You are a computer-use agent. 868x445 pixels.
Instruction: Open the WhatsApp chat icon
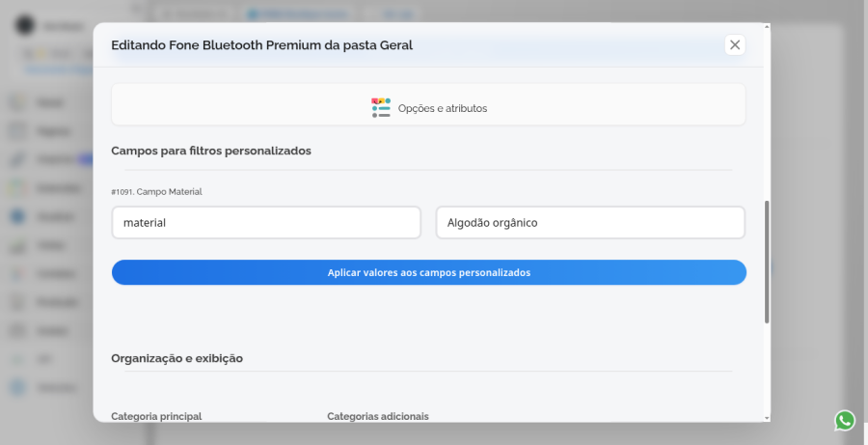pyautogui.click(x=845, y=421)
